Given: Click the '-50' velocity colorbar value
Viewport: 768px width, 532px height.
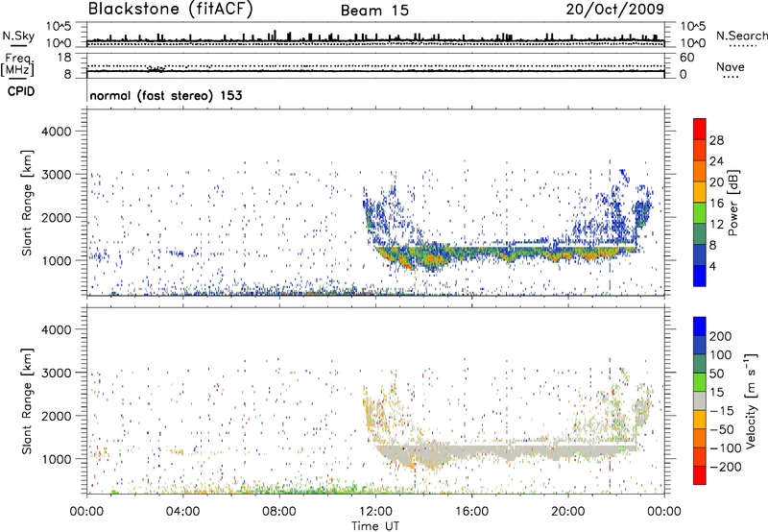Looking at the screenshot, I should pos(721,429).
